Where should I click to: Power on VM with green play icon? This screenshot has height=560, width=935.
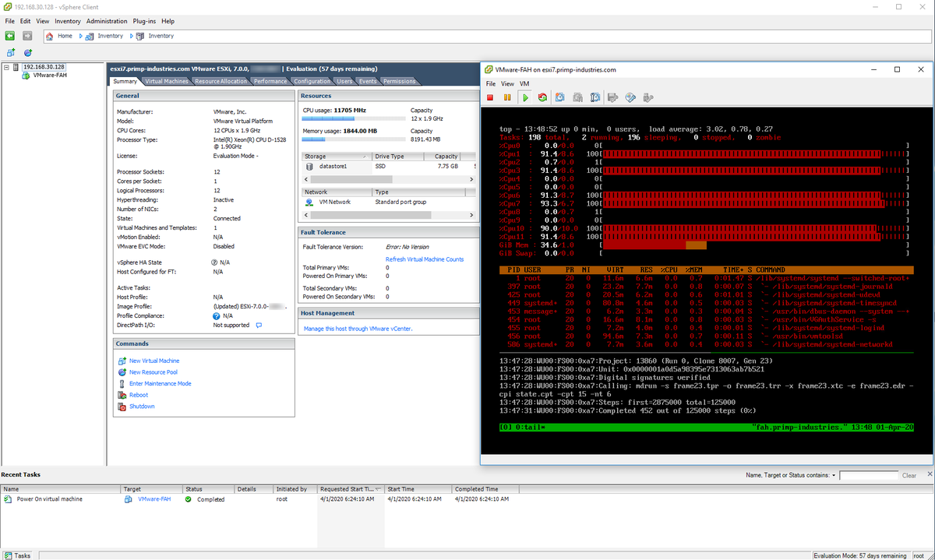[525, 97]
